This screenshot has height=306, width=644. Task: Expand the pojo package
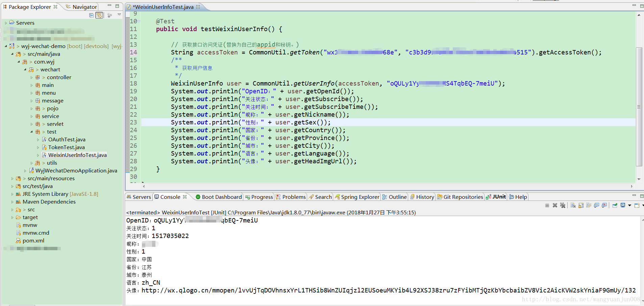pyautogui.click(x=31, y=109)
